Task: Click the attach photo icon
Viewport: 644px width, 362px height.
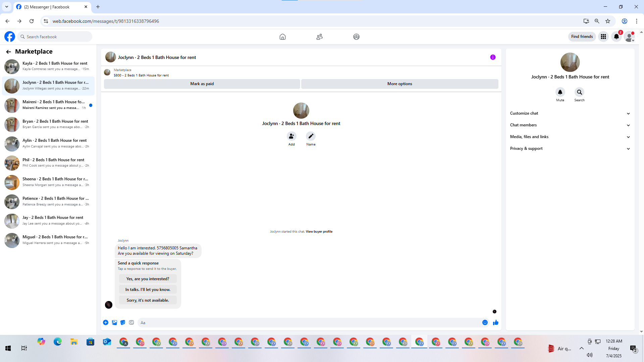Action: click(x=114, y=322)
